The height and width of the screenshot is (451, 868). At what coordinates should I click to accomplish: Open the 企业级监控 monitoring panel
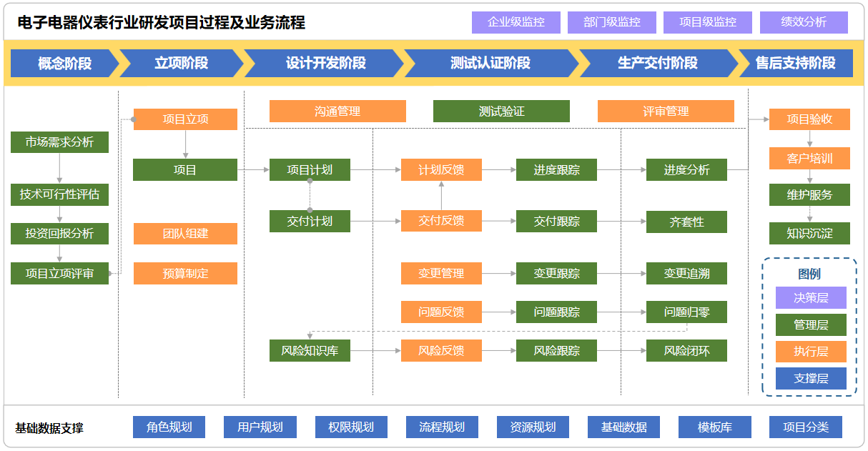click(517, 22)
